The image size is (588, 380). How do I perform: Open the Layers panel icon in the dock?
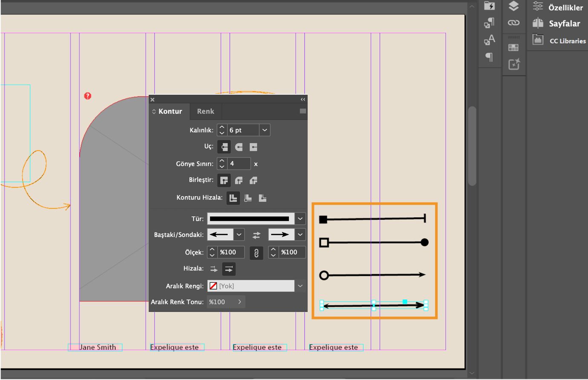(x=513, y=6)
